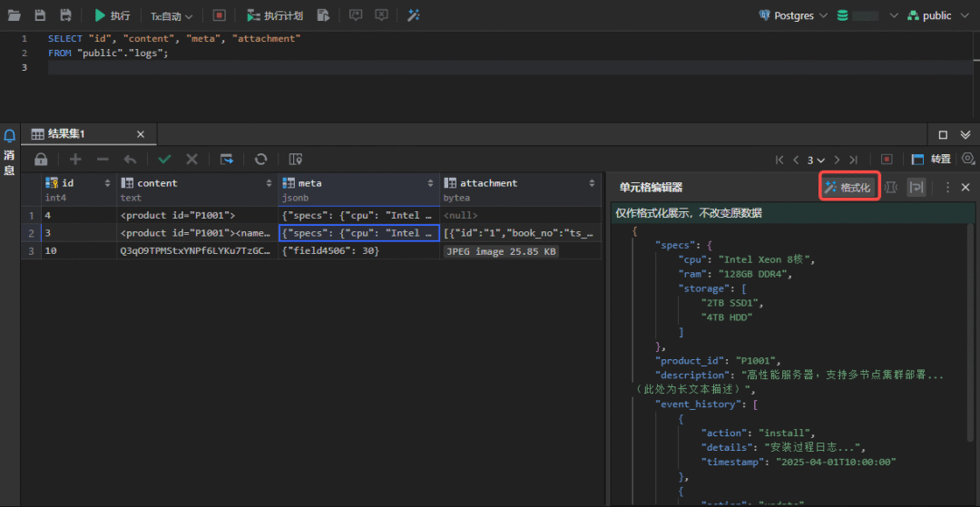Commit changes with the green checkmark
The image size is (980, 507).
pyautogui.click(x=164, y=159)
